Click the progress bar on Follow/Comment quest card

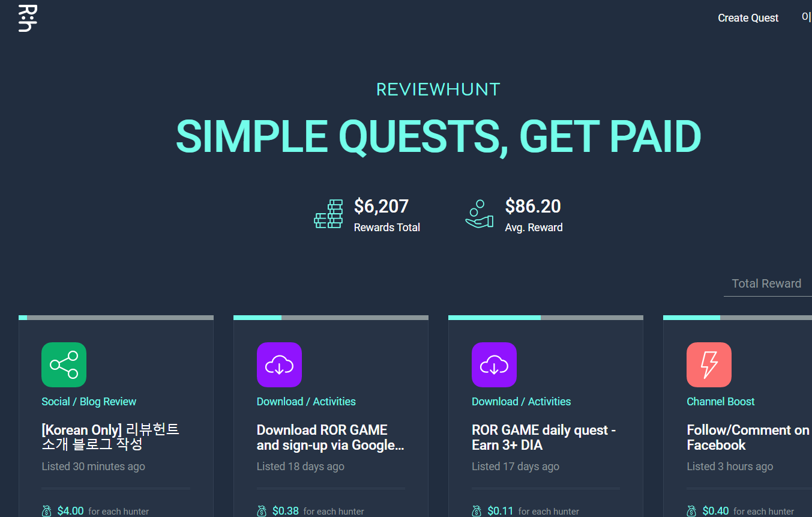[738, 318]
